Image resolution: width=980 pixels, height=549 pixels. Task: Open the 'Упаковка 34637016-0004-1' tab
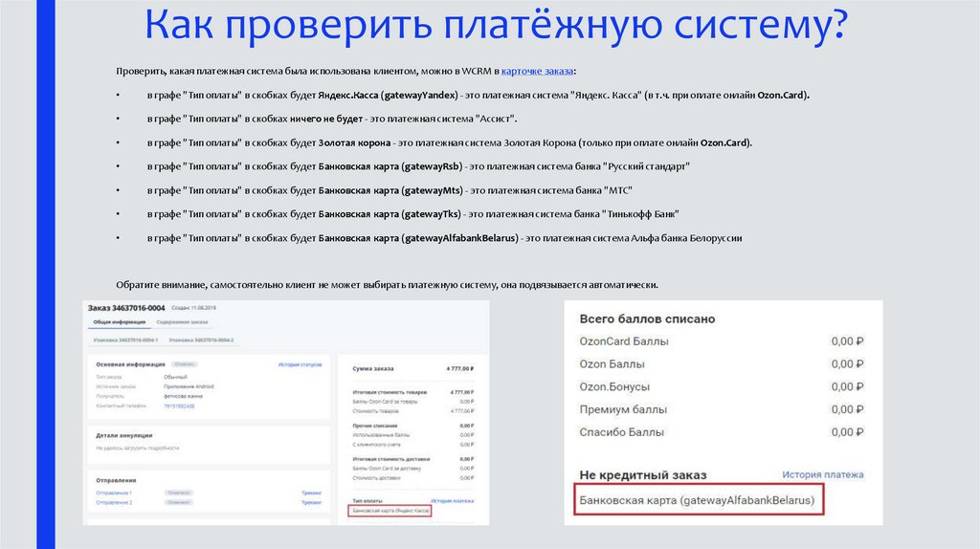coord(125,340)
